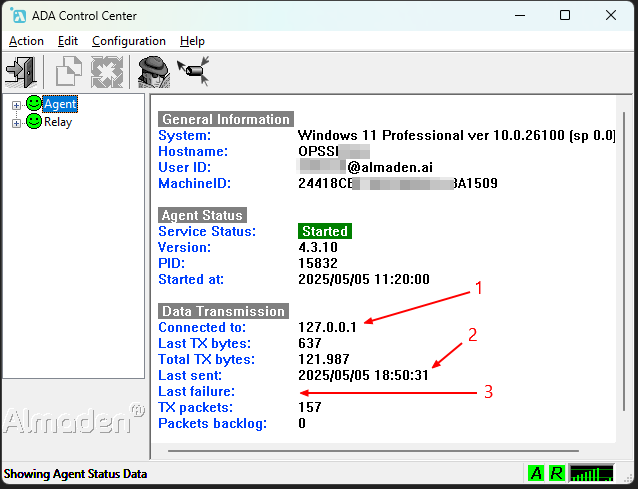This screenshot has width=638, height=489.
Task: Click the User ID label
Action: click(x=184, y=167)
